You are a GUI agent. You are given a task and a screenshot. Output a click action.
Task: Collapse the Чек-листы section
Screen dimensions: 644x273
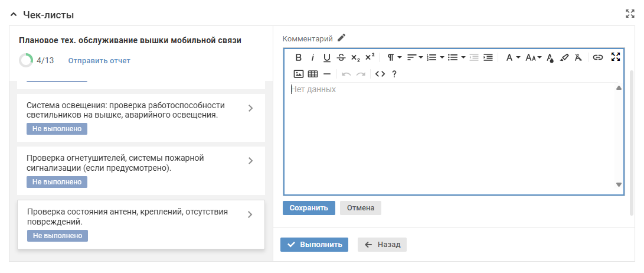14,15
